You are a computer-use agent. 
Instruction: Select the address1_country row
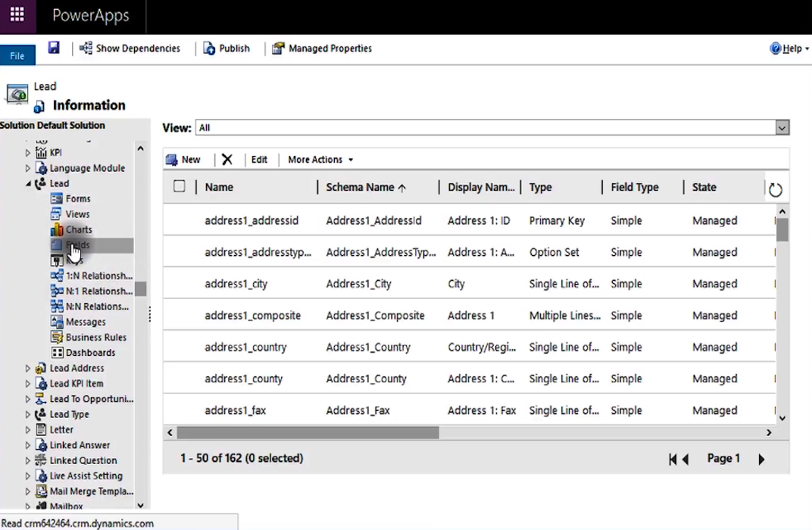tap(469, 347)
